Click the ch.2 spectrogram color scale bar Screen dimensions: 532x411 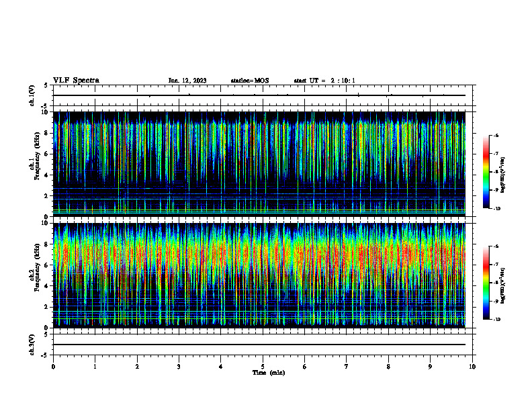coord(486,283)
